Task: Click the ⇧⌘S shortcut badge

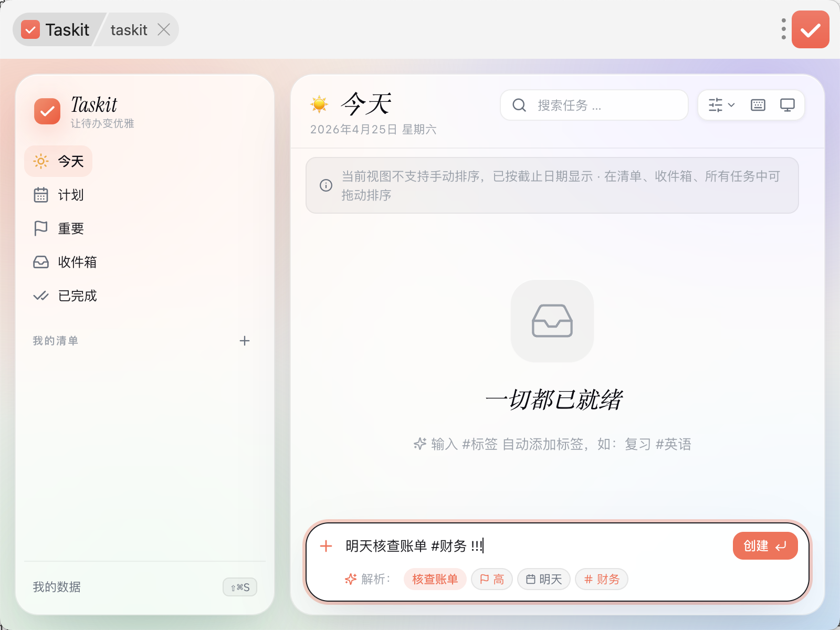Action: click(240, 587)
